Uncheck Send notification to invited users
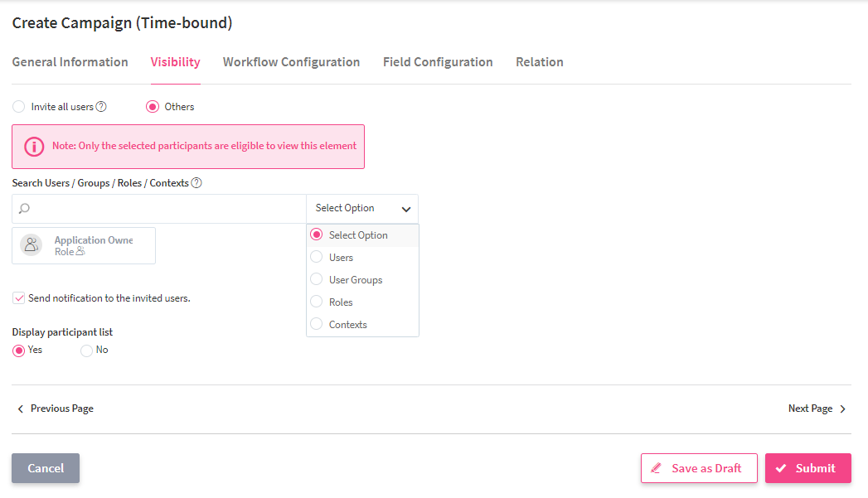This screenshot has width=868, height=498. [18, 297]
